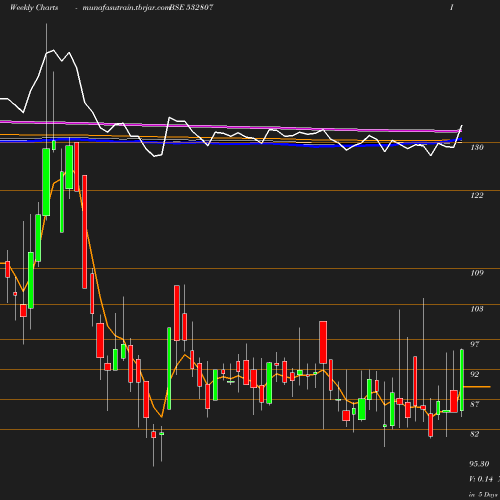Screen dimensions: 500x500
Task: Click the 92 price axis label
Action: tap(475, 374)
